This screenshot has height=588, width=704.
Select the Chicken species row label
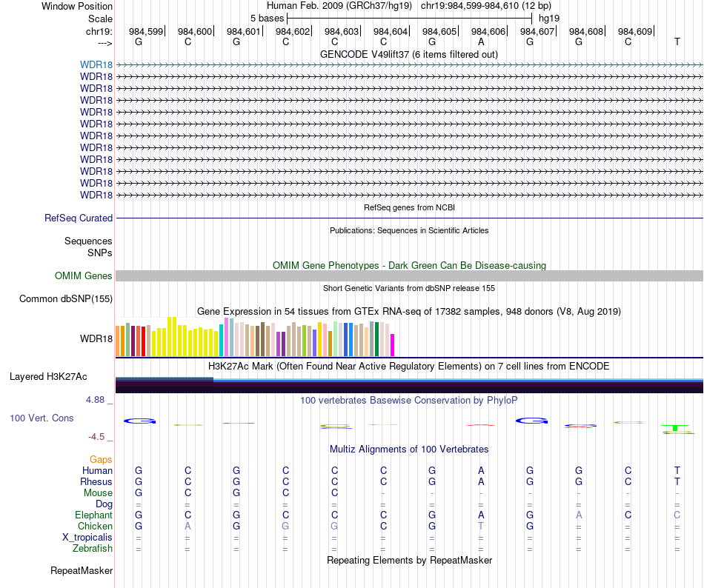click(95, 526)
